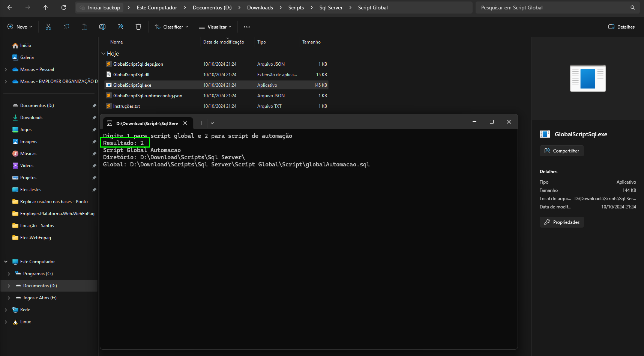Viewport: 644px width, 356px height.
Task: Click the Propriedades button
Action: (561, 222)
